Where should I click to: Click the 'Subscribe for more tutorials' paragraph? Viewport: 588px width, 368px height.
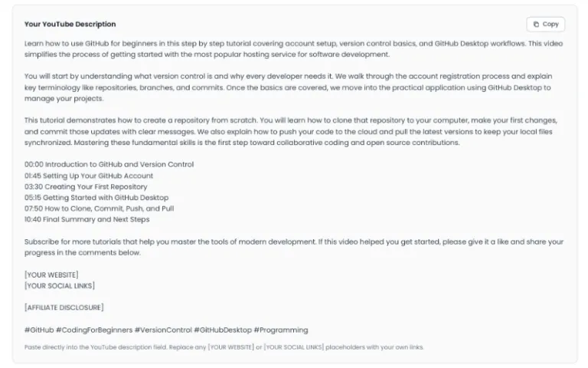294,247
